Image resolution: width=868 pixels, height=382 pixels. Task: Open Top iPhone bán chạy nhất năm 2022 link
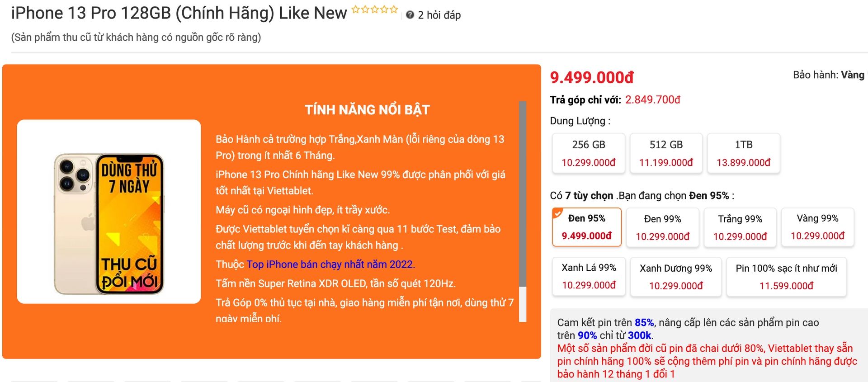[x=330, y=264]
